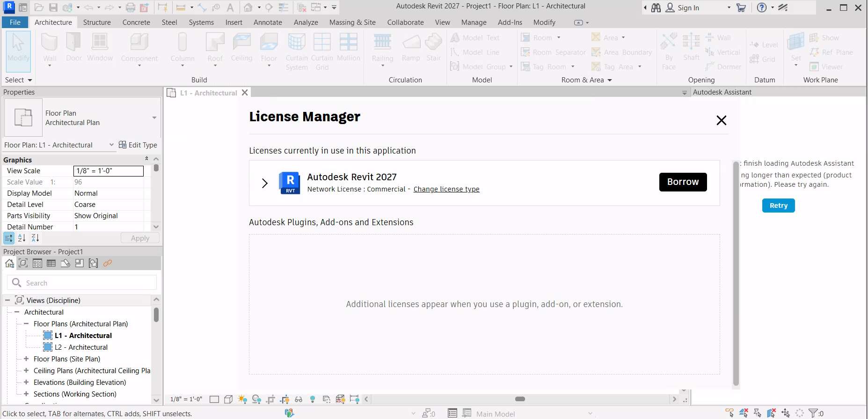Click the Change license type link
The height and width of the screenshot is (419, 868).
click(446, 189)
